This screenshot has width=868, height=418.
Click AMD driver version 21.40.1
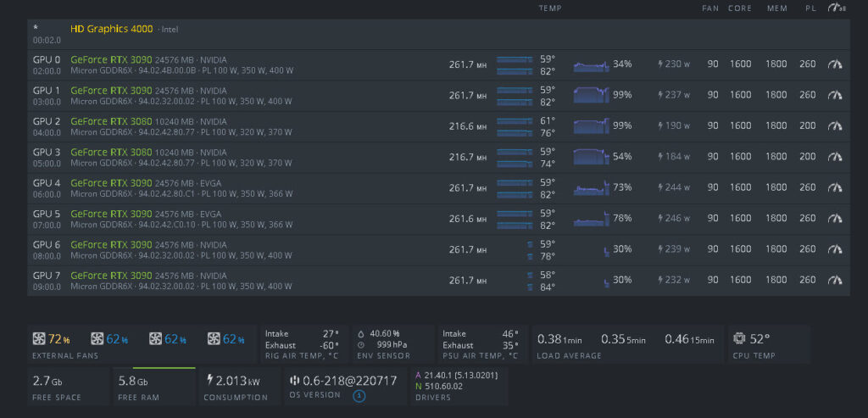pyautogui.click(x=460, y=376)
